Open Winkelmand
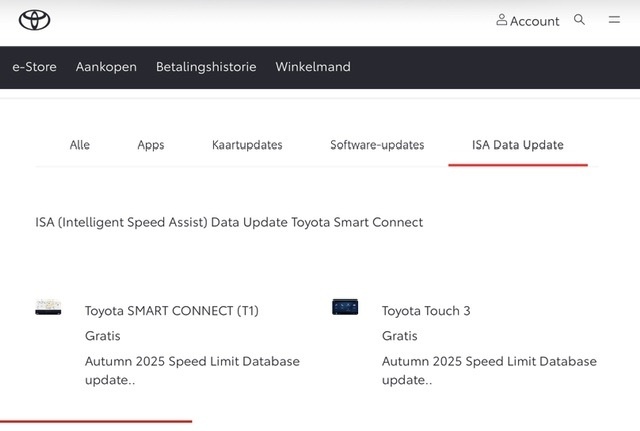640x431 pixels. click(313, 67)
